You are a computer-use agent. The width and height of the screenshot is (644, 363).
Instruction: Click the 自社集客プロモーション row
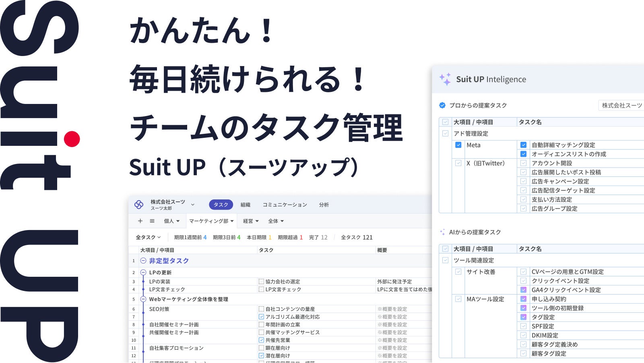point(176,348)
